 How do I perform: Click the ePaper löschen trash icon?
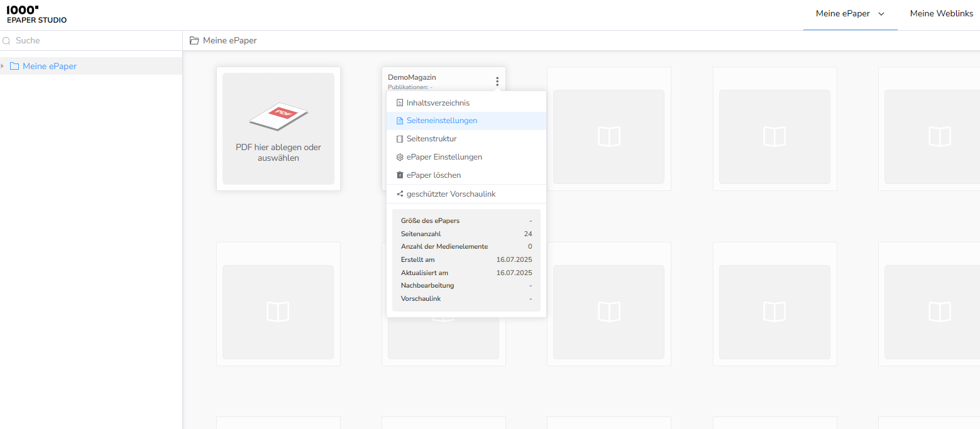point(400,175)
